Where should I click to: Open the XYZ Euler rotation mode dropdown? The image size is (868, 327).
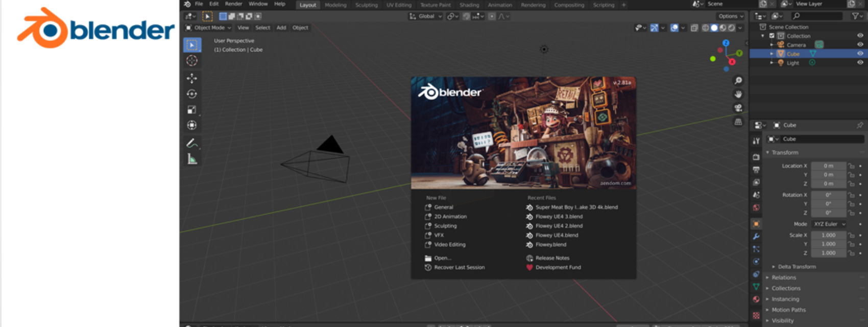tap(829, 224)
